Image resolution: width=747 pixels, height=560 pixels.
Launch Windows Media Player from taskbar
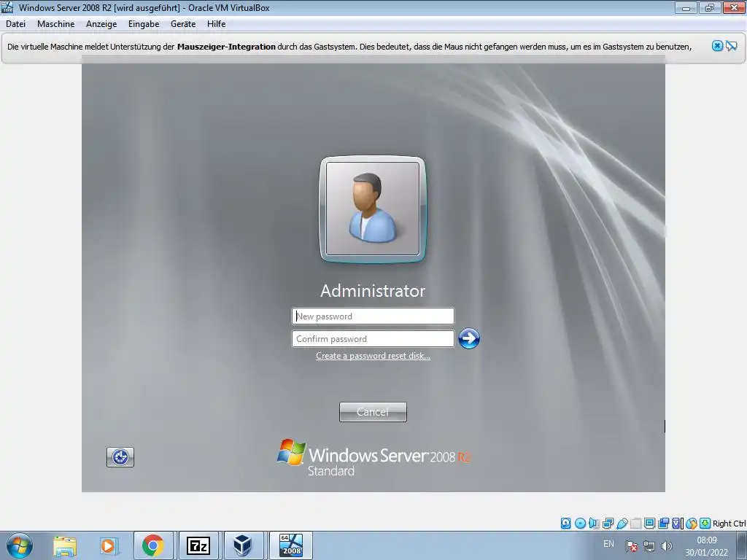point(109,546)
